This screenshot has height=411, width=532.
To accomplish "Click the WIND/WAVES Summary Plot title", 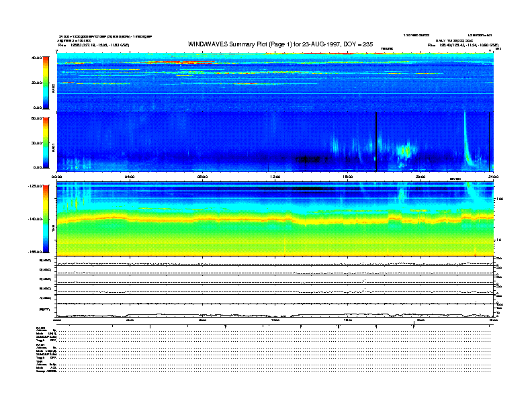I will pyautogui.click(x=280, y=44).
